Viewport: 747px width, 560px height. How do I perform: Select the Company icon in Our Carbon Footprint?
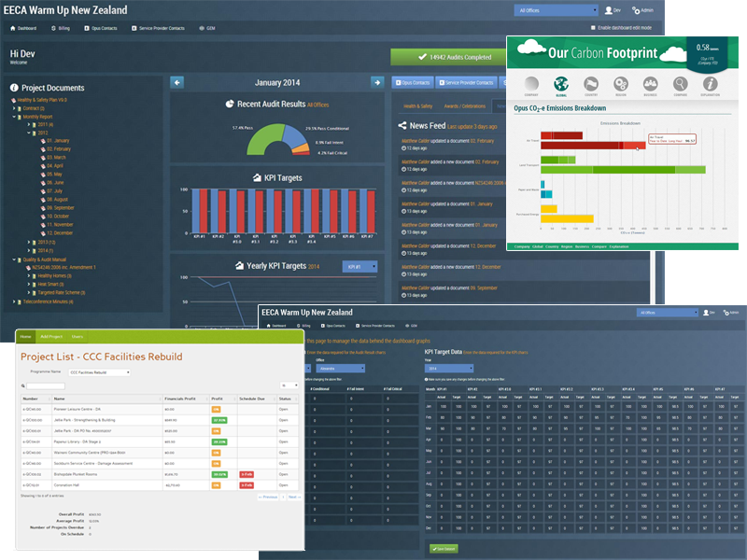click(531, 84)
